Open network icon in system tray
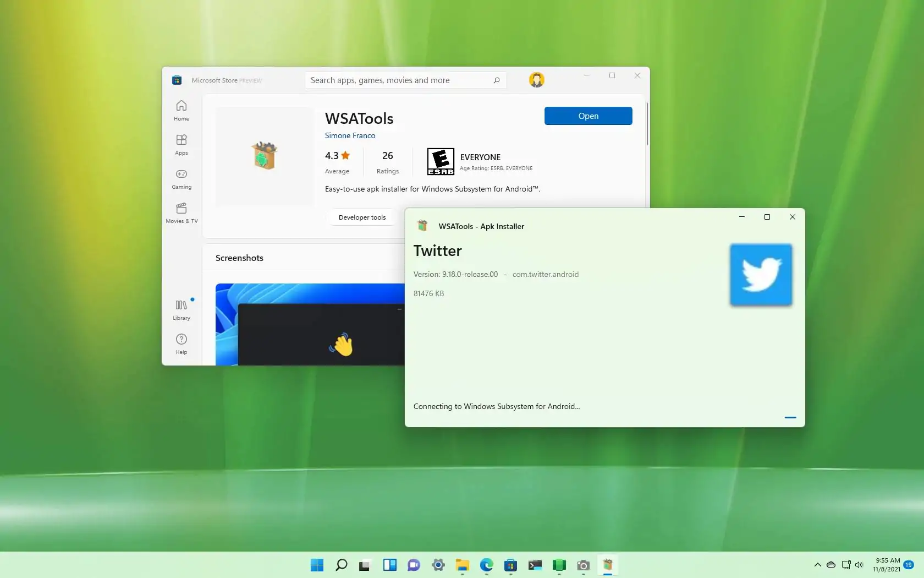The height and width of the screenshot is (578, 924). 846,565
